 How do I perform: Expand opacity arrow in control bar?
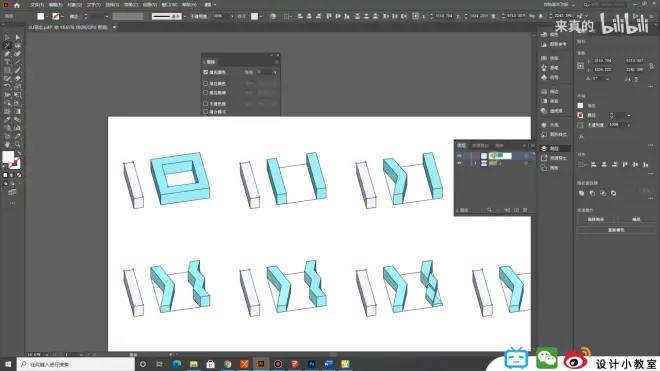tap(232, 16)
